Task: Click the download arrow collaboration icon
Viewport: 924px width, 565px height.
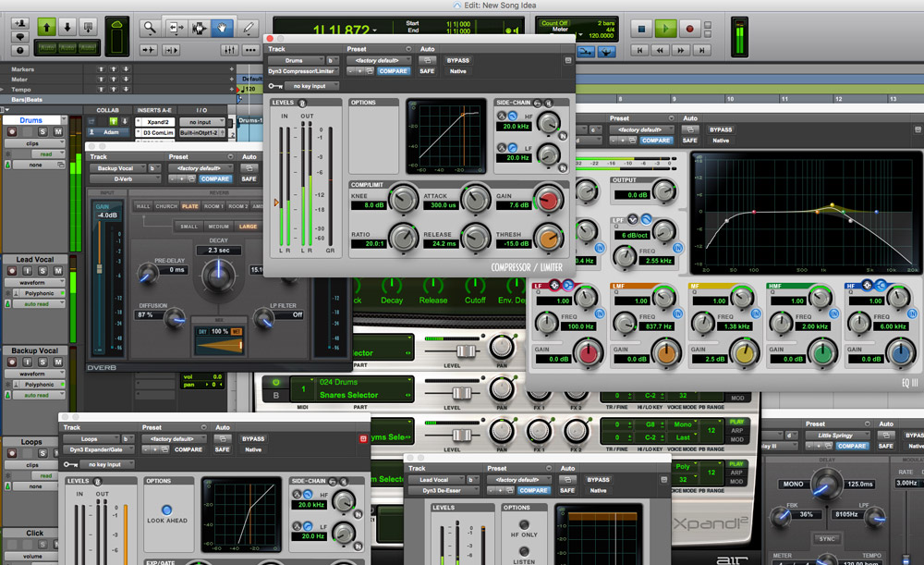Action: pyautogui.click(x=67, y=27)
